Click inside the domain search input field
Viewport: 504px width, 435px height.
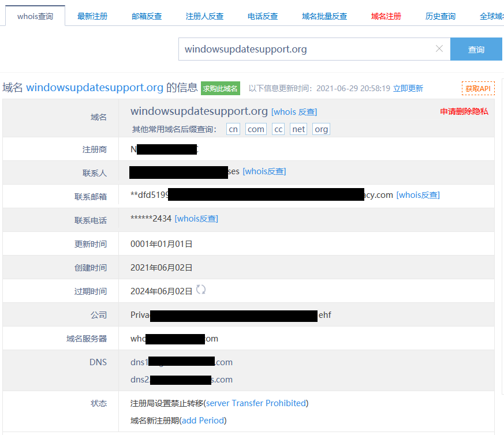coord(306,49)
